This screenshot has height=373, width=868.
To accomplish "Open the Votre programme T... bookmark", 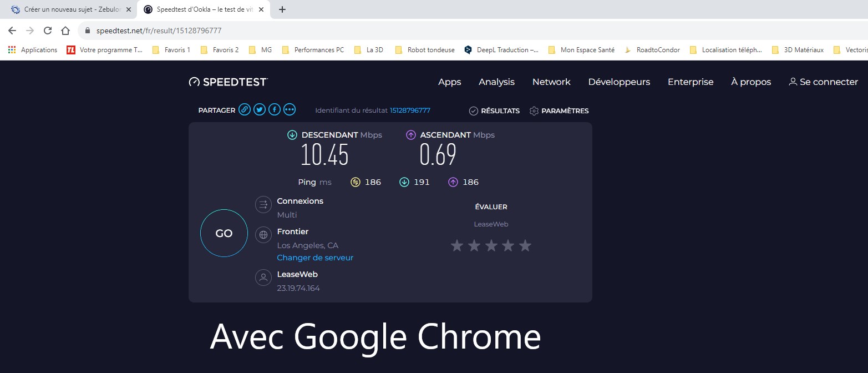I will click(x=104, y=50).
